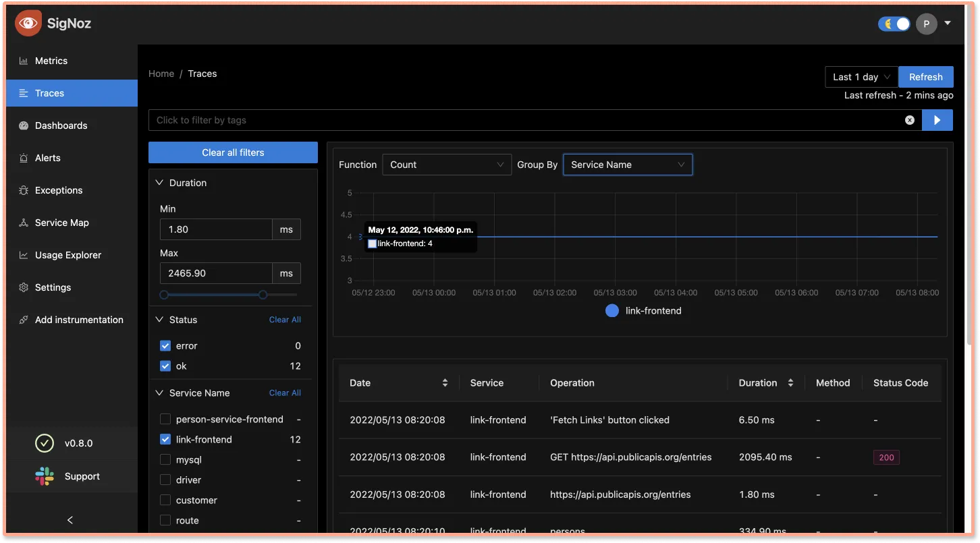The image size is (980, 543).
Task: Click the left handle of duration slider
Action: (x=164, y=295)
